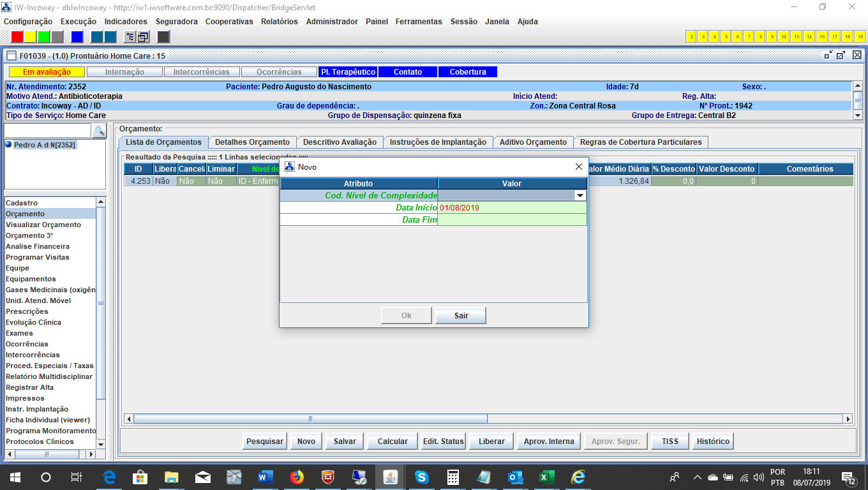Expand the Cod. Nível de Complexidade dropdown

coord(580,196)
